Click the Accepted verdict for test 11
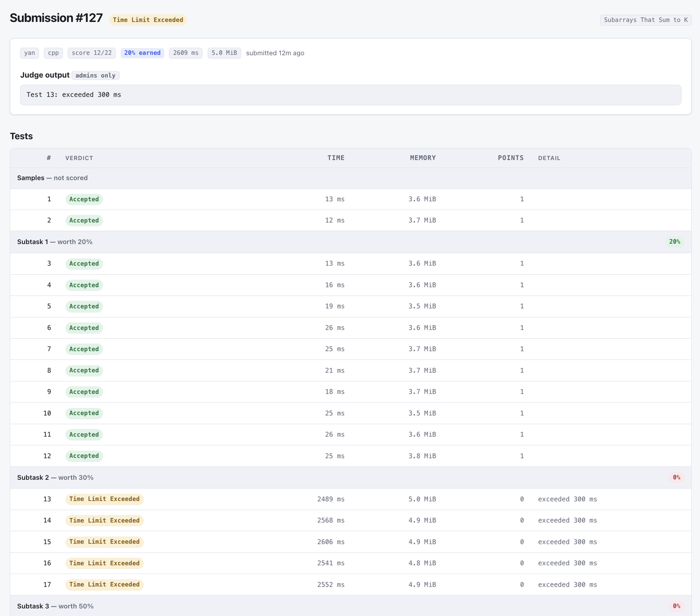 pyautogui.click(x=84, y=434)
